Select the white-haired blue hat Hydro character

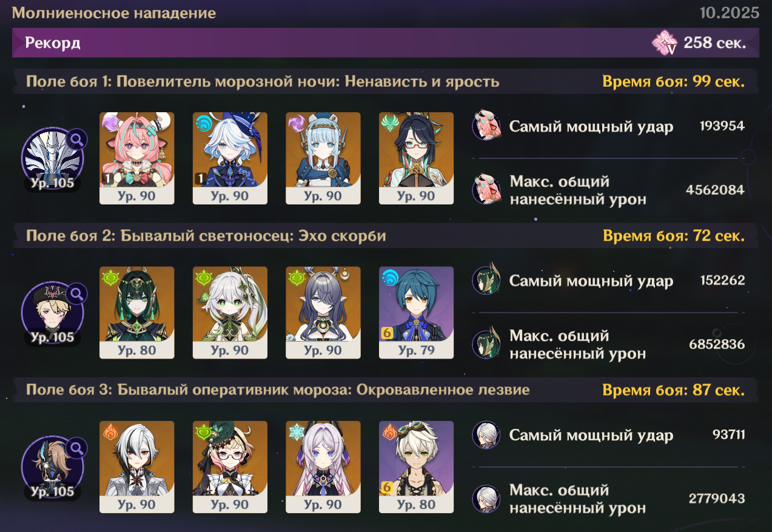tap(230, 158)
